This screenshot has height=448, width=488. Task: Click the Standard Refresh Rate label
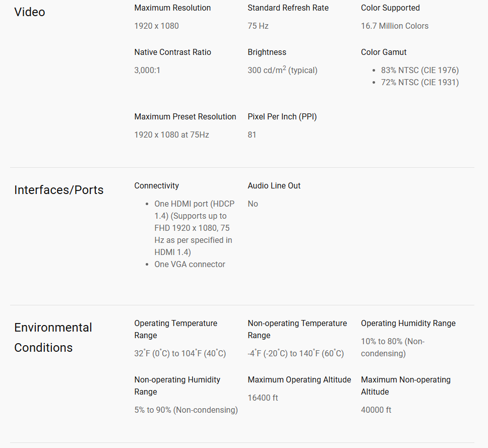288,8
